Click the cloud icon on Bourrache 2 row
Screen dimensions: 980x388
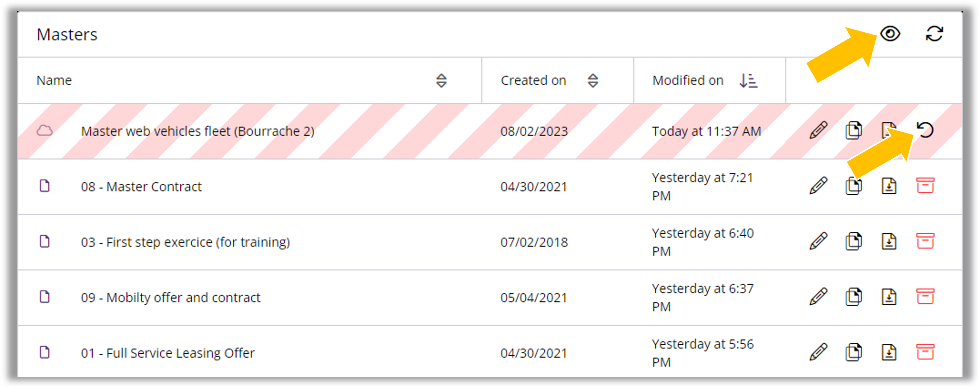tap(44, 131)
